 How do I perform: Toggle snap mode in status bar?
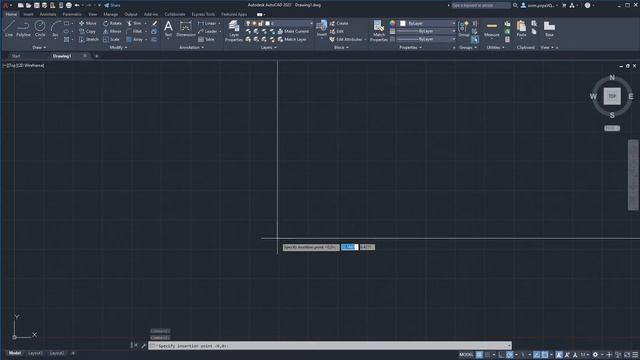(487, 355)
